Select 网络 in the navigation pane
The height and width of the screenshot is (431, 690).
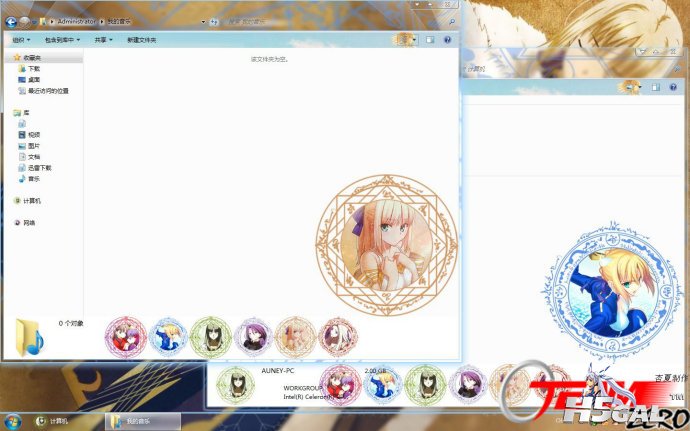pos(24,223)
